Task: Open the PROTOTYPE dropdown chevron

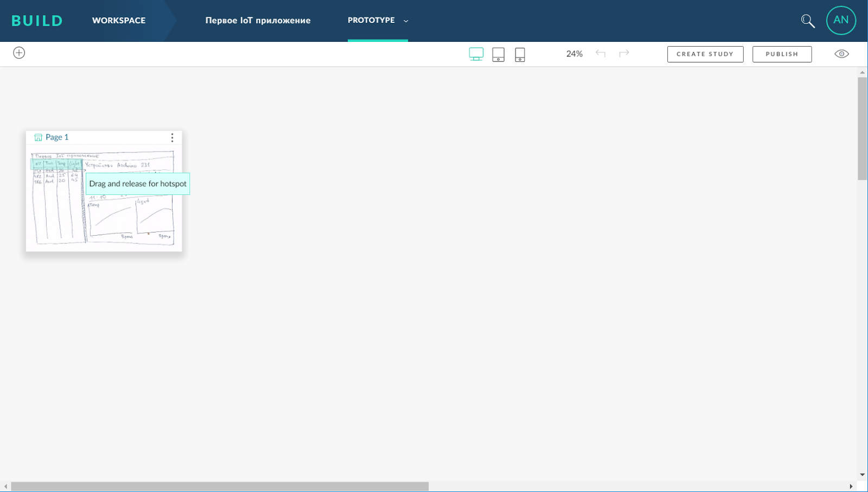Action: [406, 21]
